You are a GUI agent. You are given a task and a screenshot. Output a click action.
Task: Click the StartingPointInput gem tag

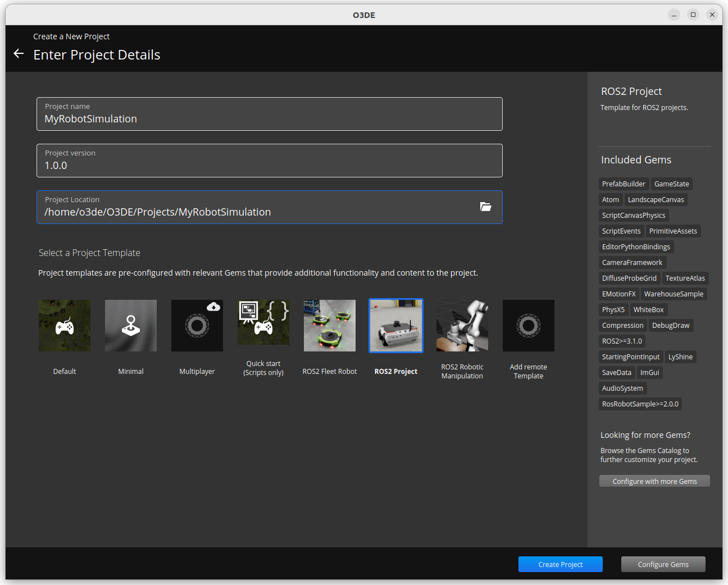pos(631,357)
